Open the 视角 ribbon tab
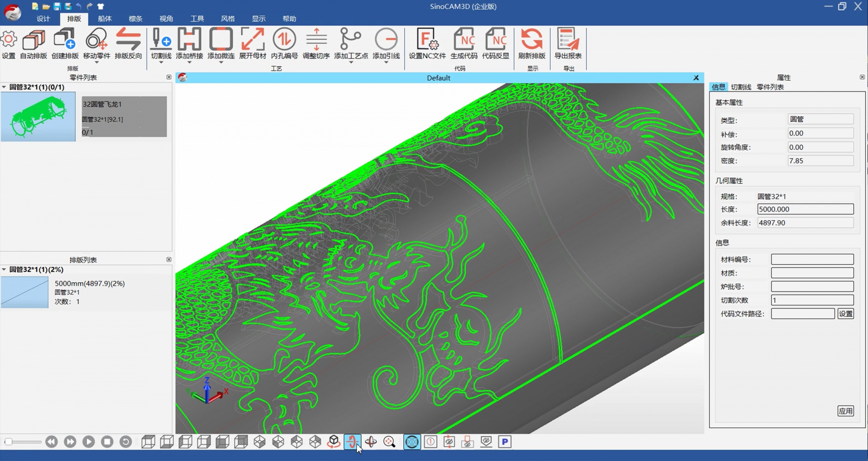 point(166,19)
